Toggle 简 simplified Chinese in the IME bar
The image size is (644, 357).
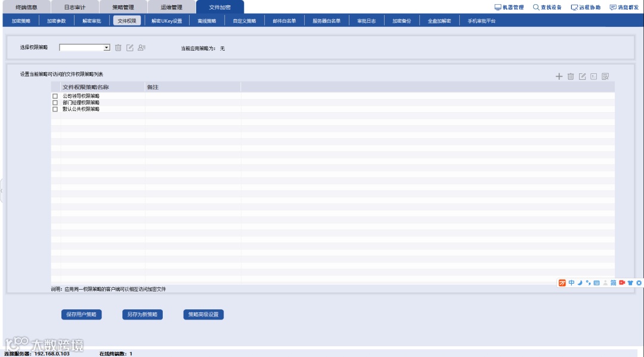tap(613, 283)
